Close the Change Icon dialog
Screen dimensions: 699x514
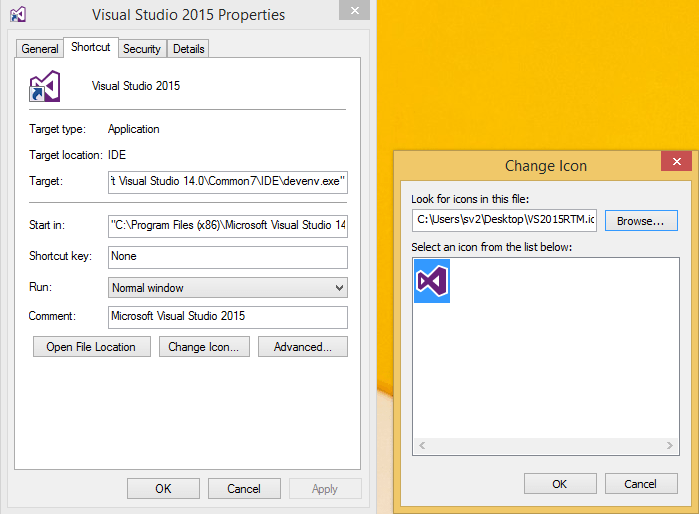tap(676, 162)
